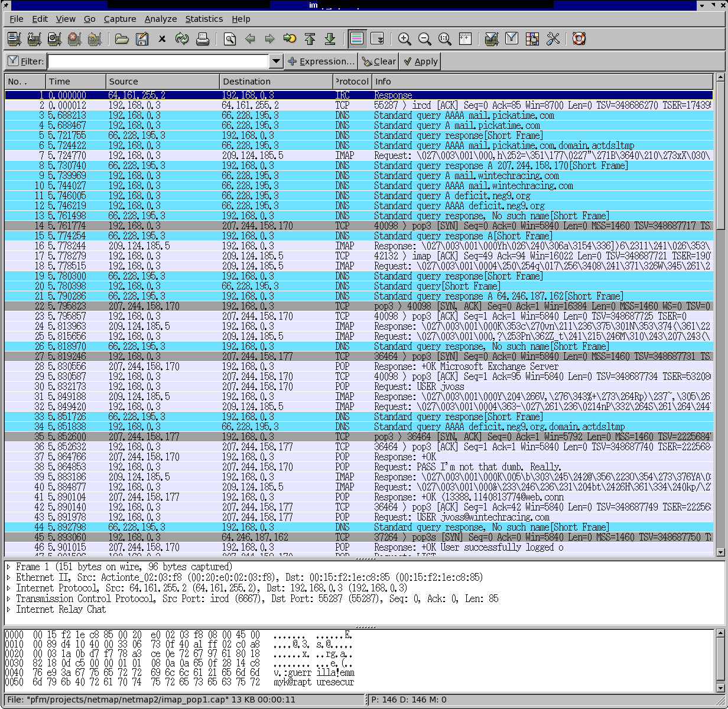Open the Statistics menu
728x709 pixels.
click(204, 19)
